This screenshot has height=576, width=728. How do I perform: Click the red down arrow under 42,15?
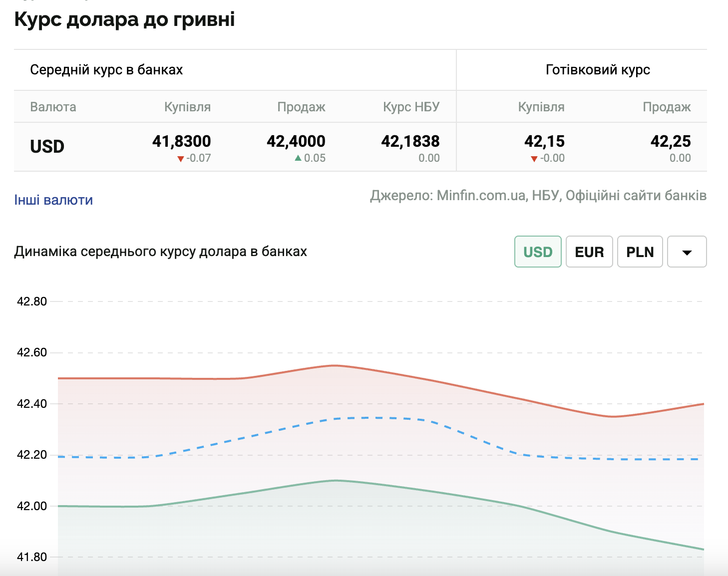click(534, 159)
